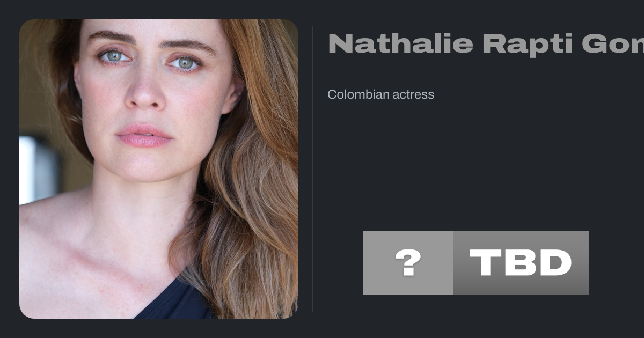644x338 pixels.
Task: Click the light gray box behind question mark
Action: coord(408,263)
